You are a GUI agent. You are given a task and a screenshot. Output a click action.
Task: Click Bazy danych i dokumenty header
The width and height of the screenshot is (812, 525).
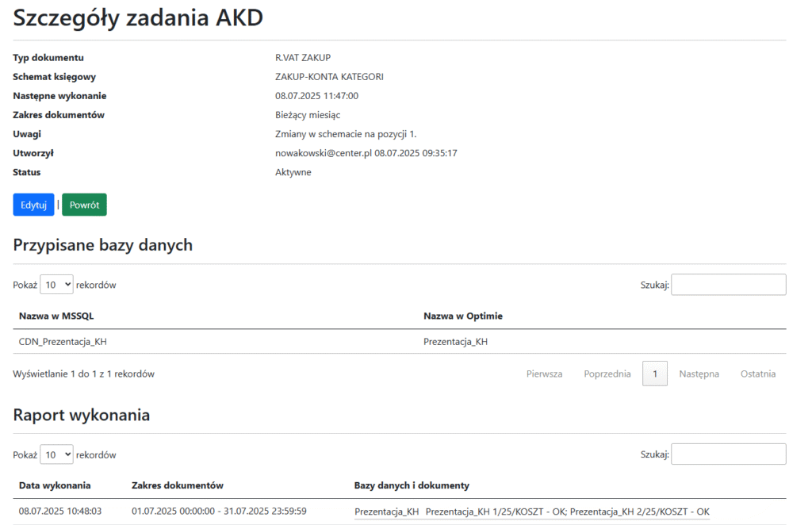pyautogui.click(x=412, y=485)
